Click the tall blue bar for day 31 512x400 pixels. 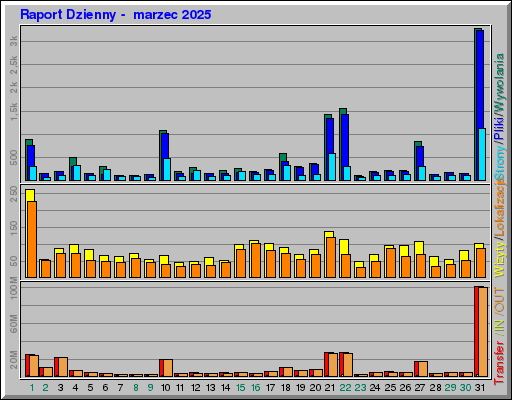(480, 80)
